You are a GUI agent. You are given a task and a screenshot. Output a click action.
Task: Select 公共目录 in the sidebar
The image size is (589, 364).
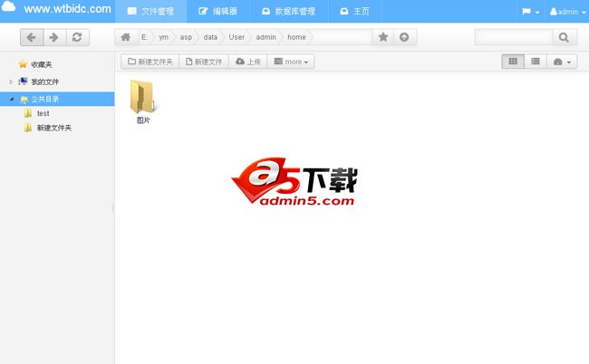pyautogui.click(x=57, y=99)
